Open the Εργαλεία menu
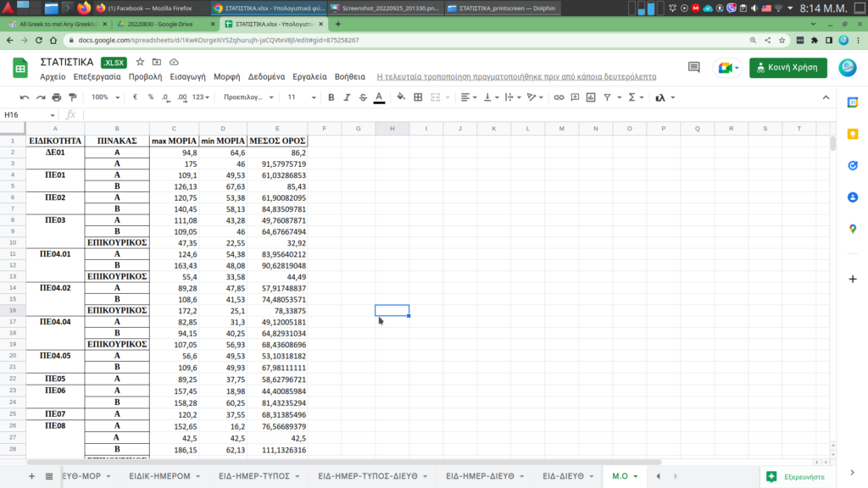Image resolution: width=868 pixels, height=488 pixels. click(309, 77)
